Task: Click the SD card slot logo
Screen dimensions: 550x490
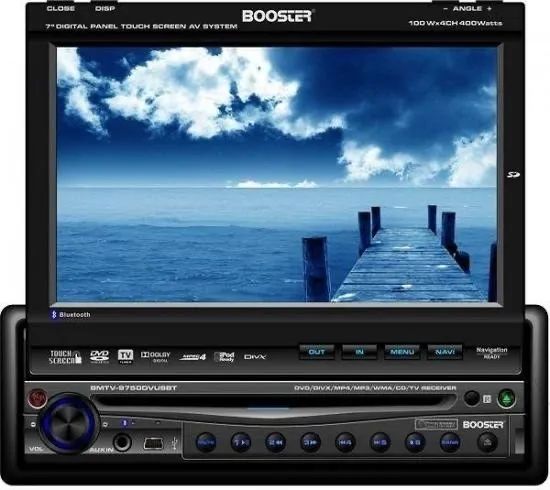Action: pyautogui.click(x=513, y=175)
